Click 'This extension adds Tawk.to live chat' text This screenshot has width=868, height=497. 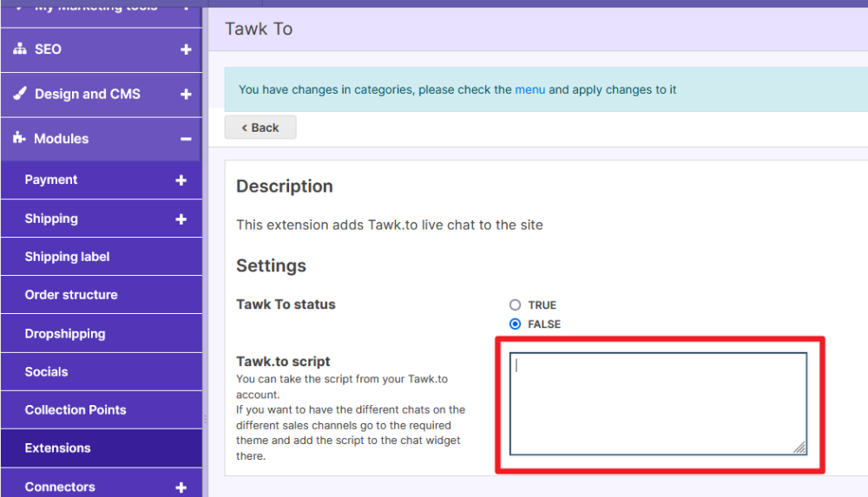coord(390,226)
